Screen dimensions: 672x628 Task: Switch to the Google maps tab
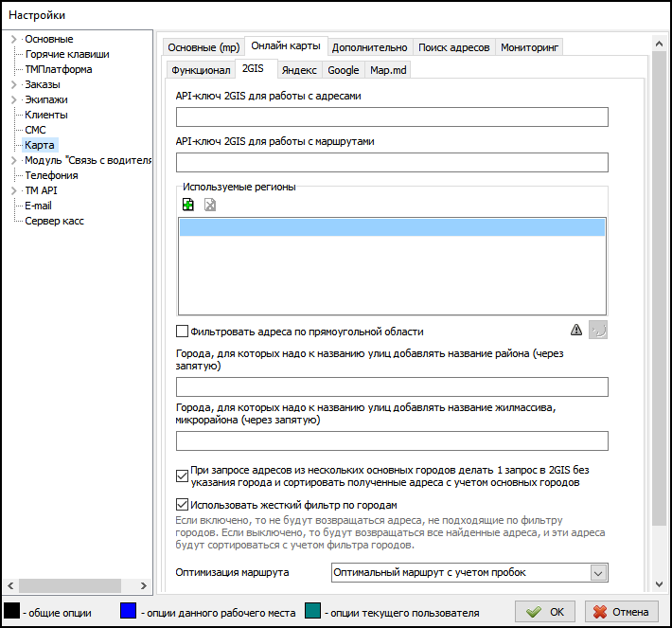pos(343,70)
